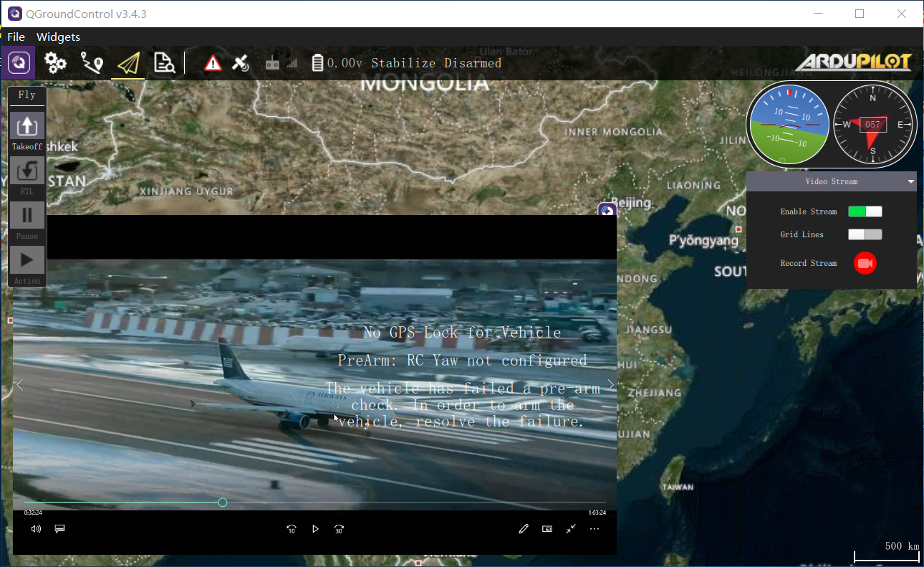Click the QGroundControl title bar app icon
Screen dimensions: 924x567
tap(14, 14)
